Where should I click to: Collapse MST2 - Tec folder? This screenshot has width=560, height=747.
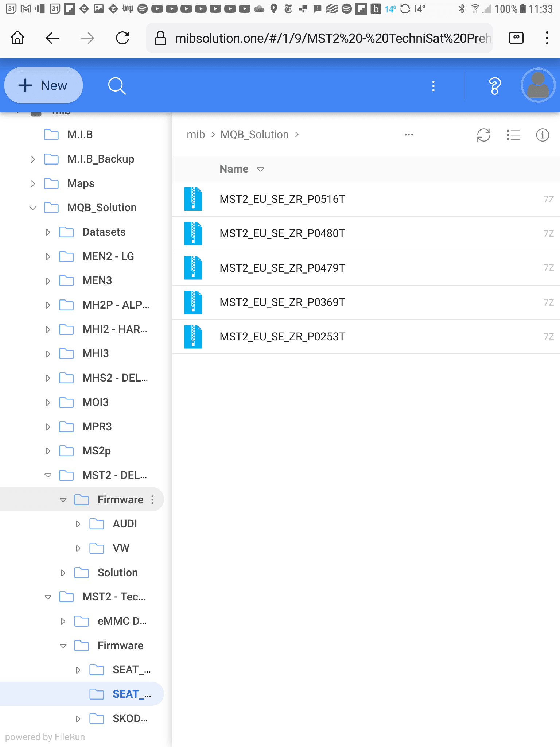48,597
